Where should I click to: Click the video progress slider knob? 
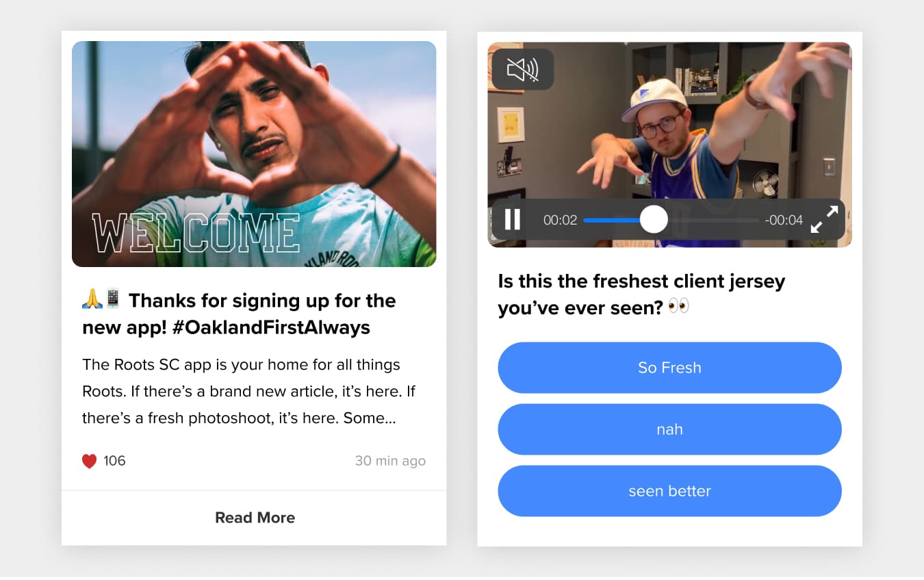pyautogui.click(x=654, y=220)
